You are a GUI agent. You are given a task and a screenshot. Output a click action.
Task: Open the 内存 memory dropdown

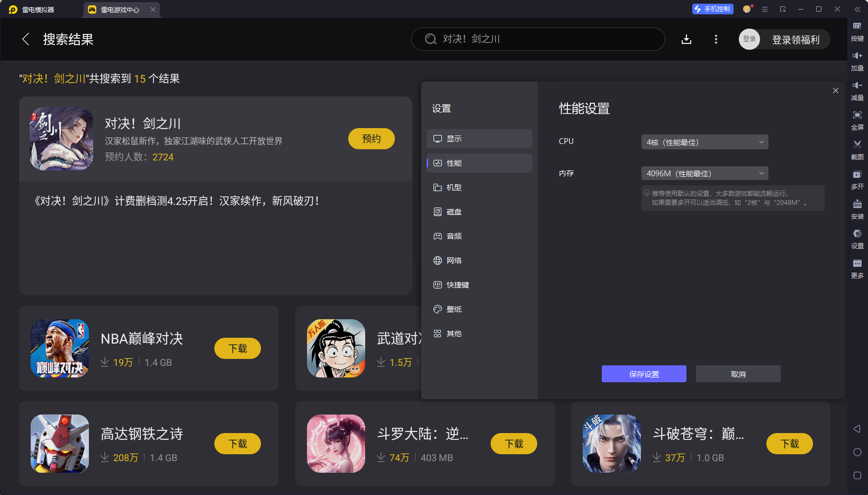[x=704, y=173]
